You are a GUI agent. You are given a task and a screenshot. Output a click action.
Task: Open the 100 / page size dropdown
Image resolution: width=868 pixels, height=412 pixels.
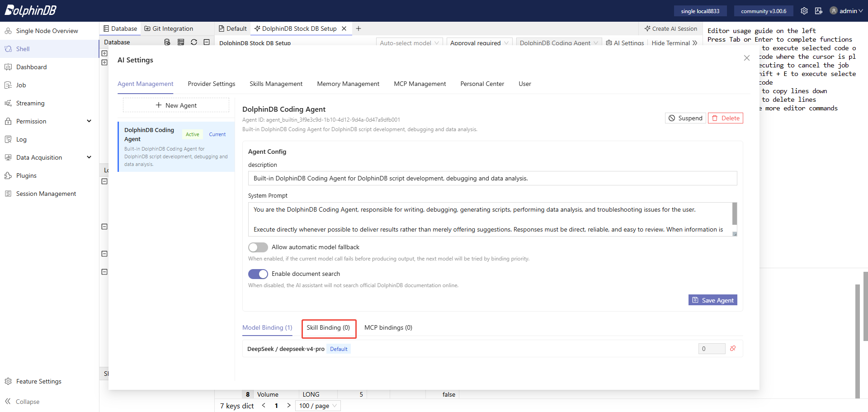click(318, 406)
